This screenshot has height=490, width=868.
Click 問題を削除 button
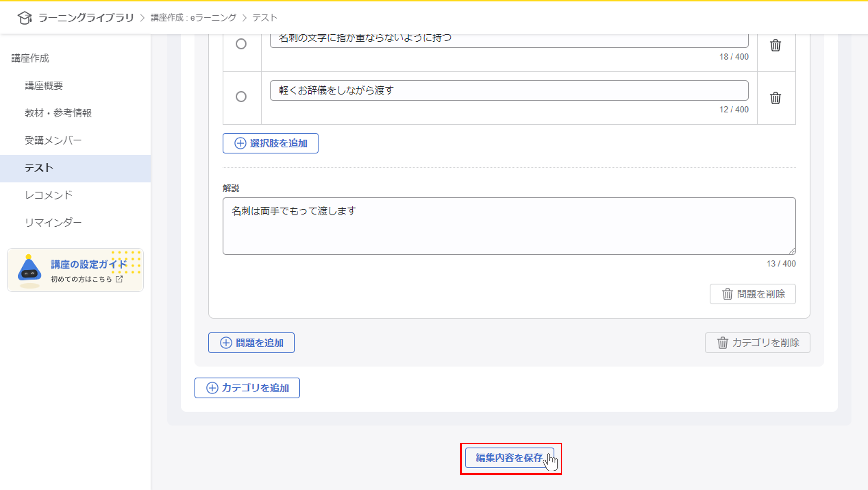point(753,294)
